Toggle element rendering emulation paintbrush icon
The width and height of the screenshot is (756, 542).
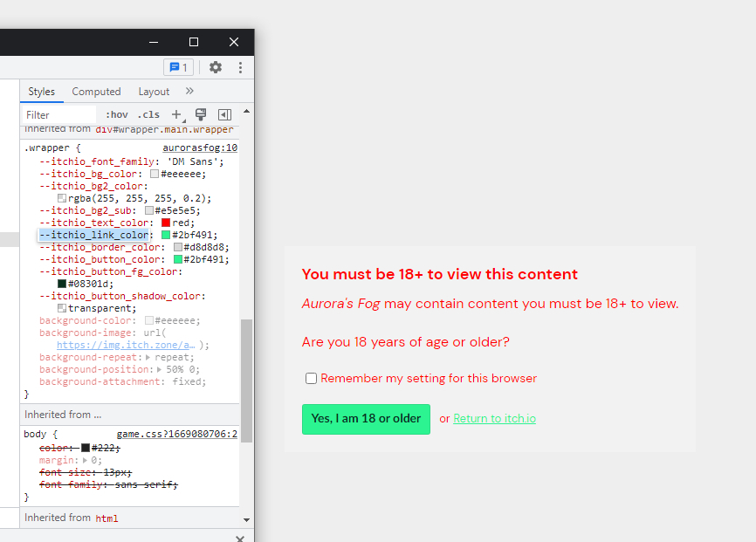(x=201, y=114)
